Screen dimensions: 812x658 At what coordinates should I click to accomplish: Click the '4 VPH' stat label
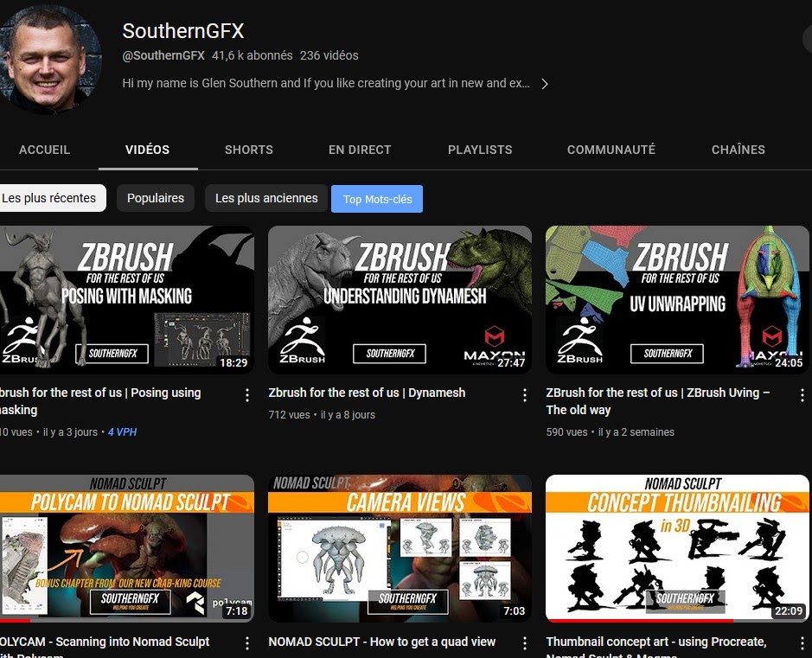point(122,432)
